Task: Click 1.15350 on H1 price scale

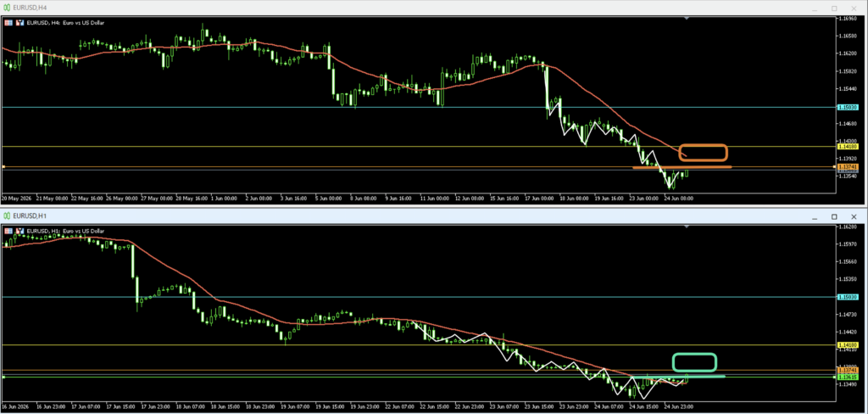Action: point(848,280)
